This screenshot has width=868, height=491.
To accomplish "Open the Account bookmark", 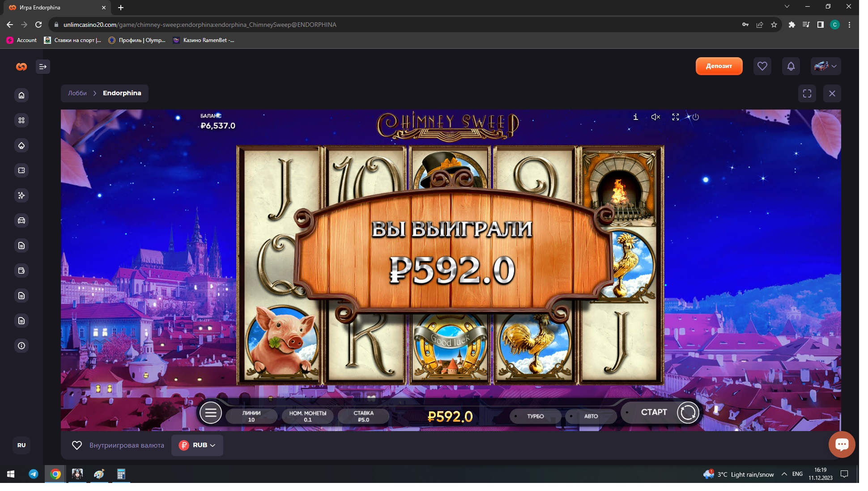I will 22,40.
